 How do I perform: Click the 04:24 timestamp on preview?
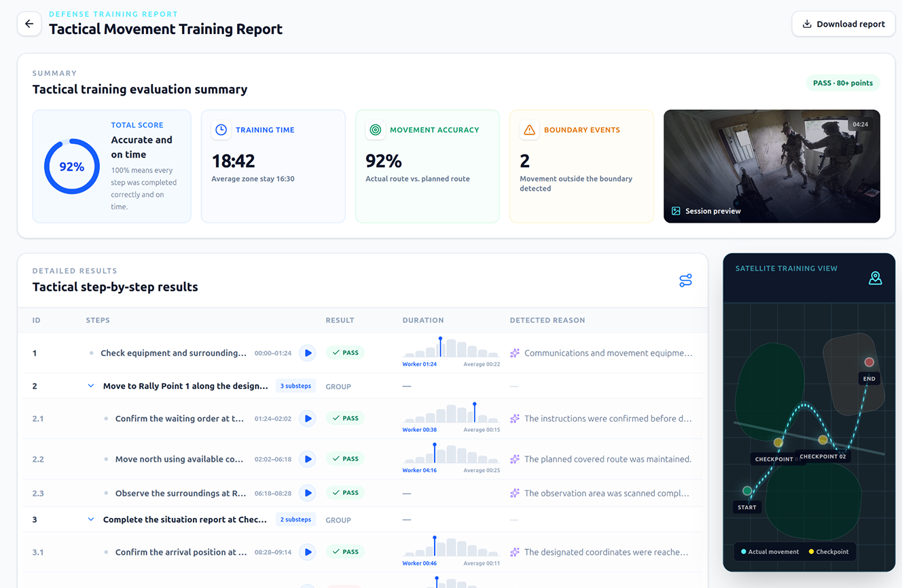860,124
